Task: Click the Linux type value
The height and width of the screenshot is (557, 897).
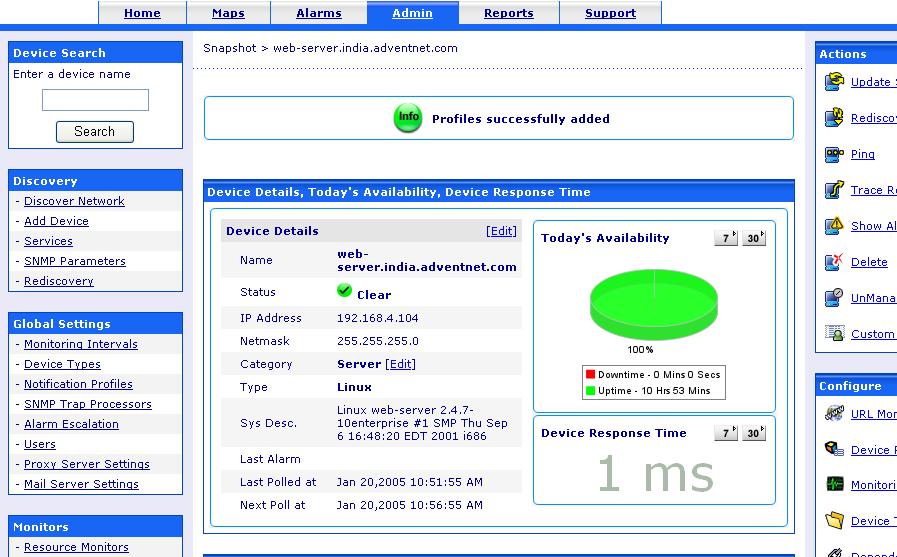Action: pyautogui.click(x=354, y=387)
